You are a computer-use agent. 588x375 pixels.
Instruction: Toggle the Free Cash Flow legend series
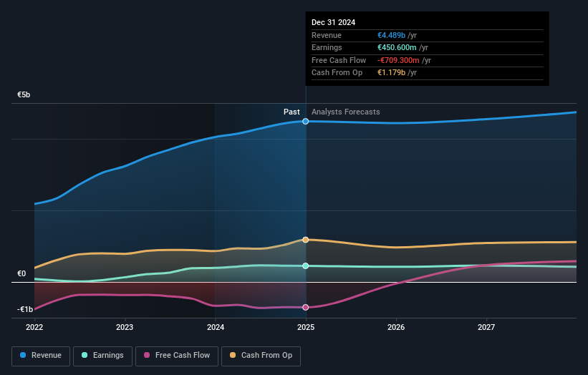(x=177, y=356)
